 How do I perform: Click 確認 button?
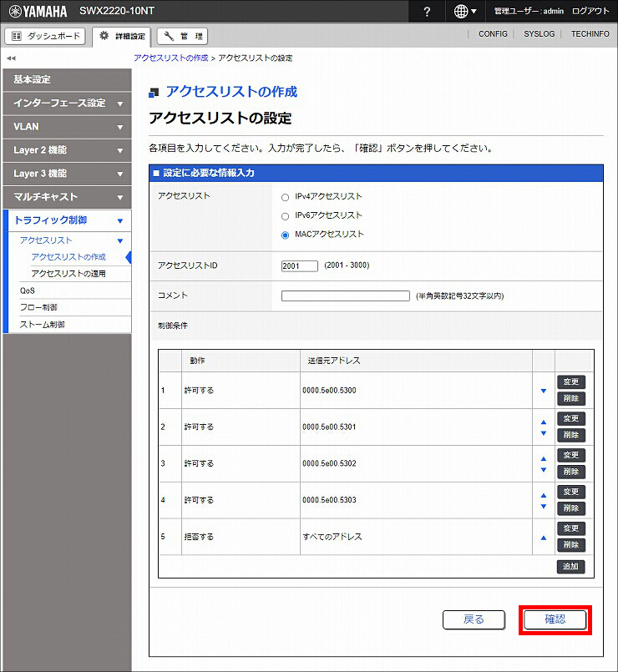(555, 619)
